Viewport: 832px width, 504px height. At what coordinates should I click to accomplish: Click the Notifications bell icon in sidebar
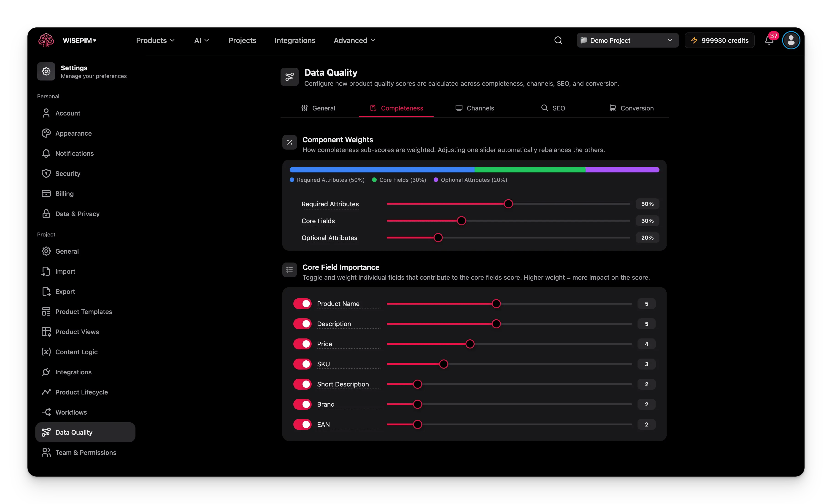[46, 153]
